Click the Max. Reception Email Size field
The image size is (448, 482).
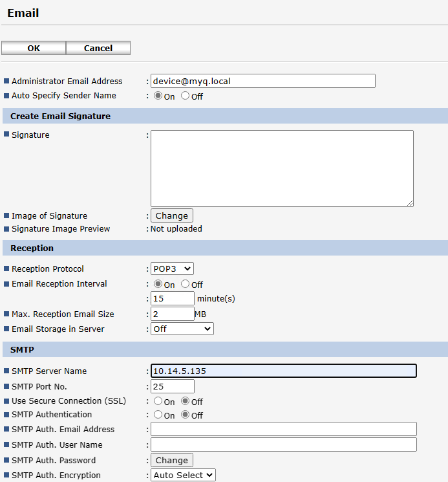click(x=173, y=314)
